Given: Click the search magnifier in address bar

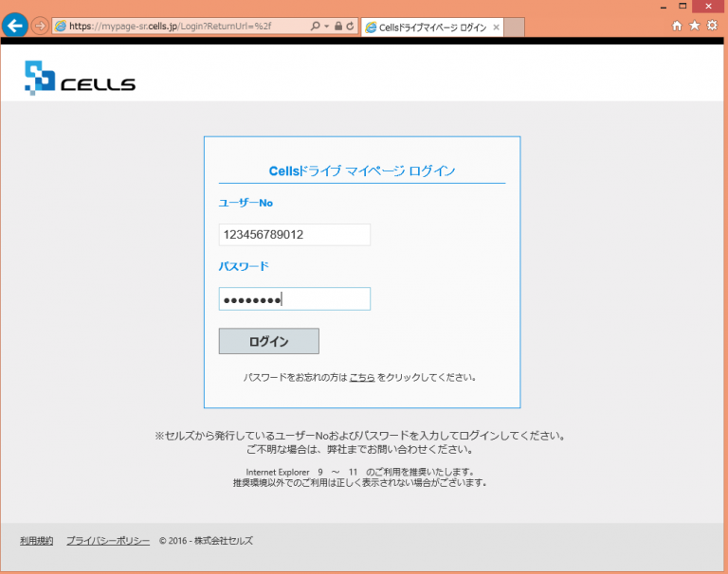Looking at the screenshot, I should [316, 27].
